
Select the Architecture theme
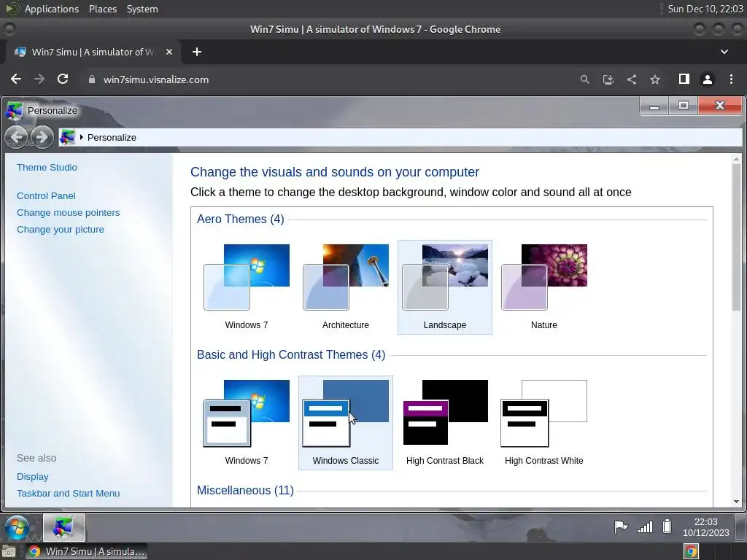point(345,287)
